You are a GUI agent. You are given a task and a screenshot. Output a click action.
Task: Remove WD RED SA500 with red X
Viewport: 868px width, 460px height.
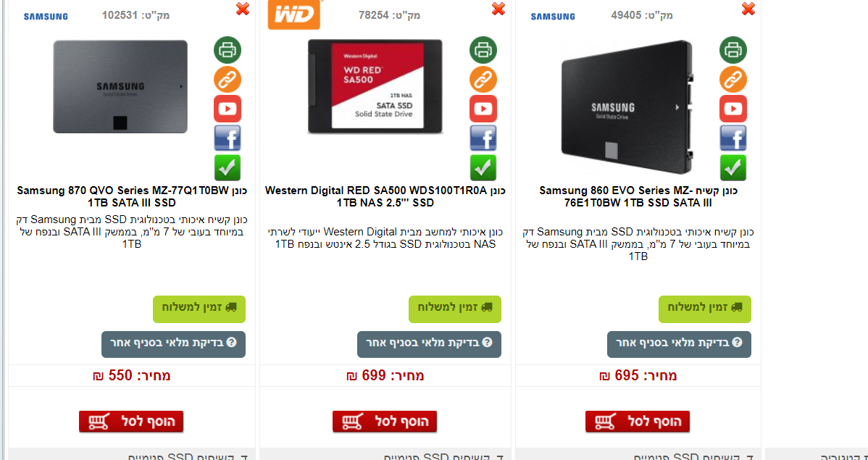click(498, 9)
